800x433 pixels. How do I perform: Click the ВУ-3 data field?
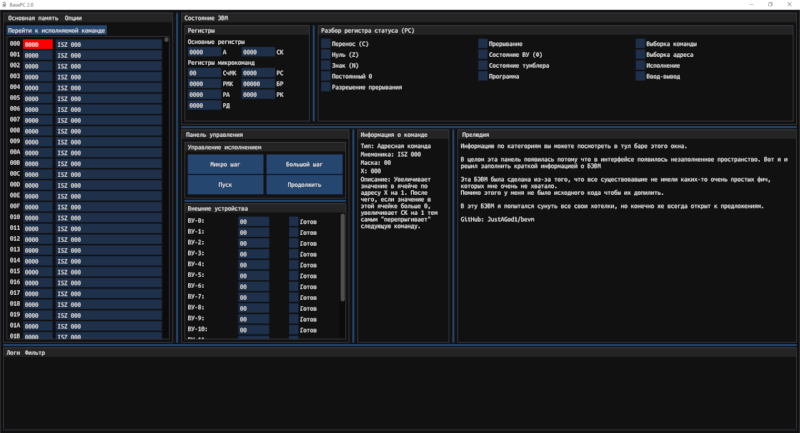pos(254,254)
